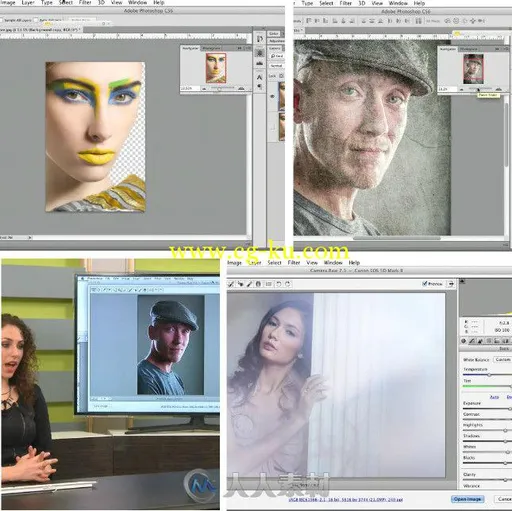Open White Balance Custom dropdown in Camera Raw
This screenshot has width=512, height=511.
(x=503, y=360)
